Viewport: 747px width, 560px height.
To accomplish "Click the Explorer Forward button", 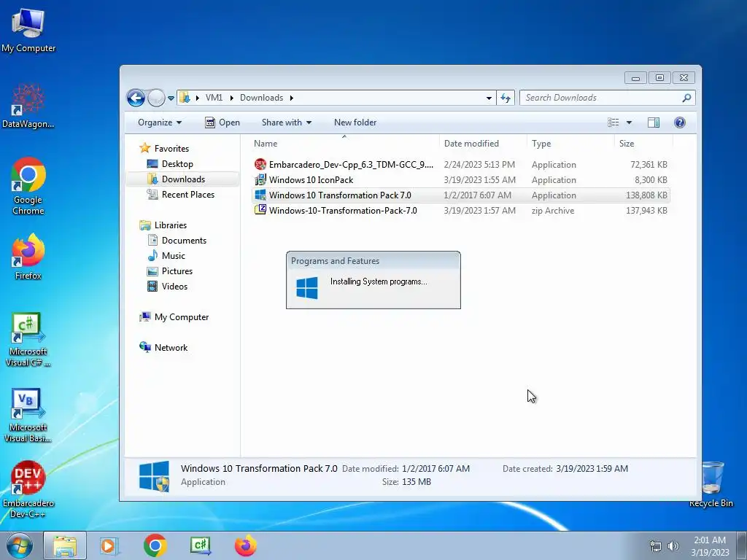I will 156,98.
